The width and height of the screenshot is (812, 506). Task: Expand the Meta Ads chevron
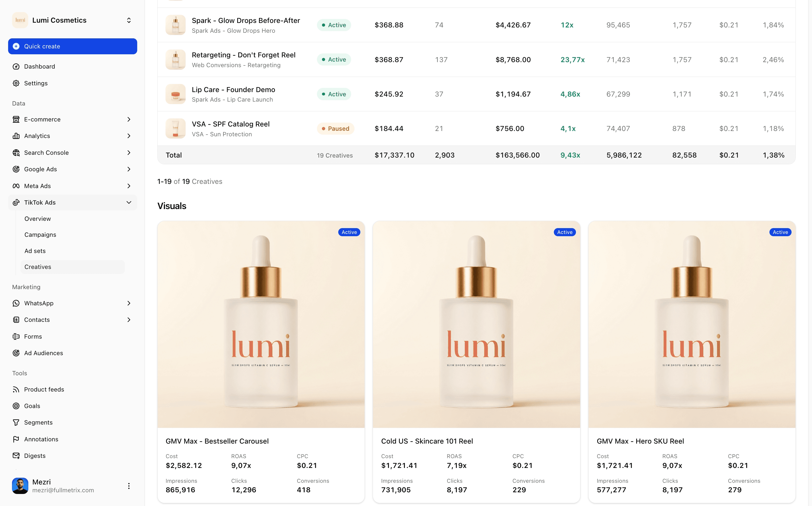[129, 186]
